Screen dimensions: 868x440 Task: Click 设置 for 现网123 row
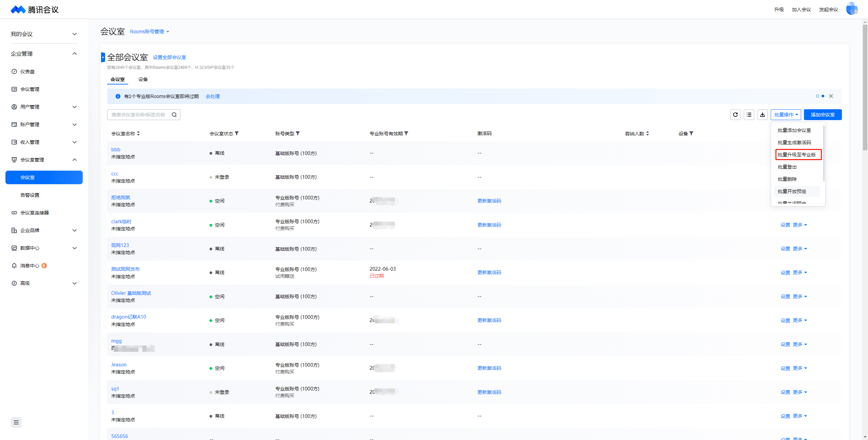[x=785, y=249]
